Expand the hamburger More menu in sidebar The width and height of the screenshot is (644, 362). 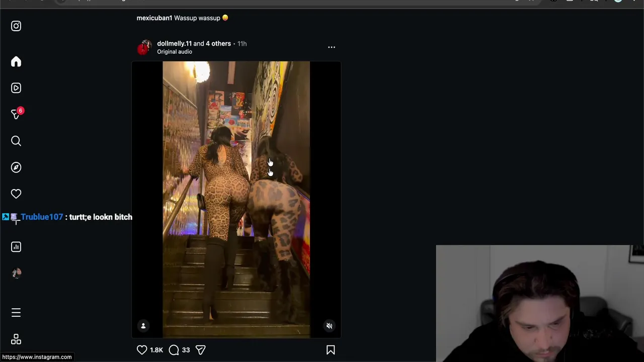tap(16, 313)
